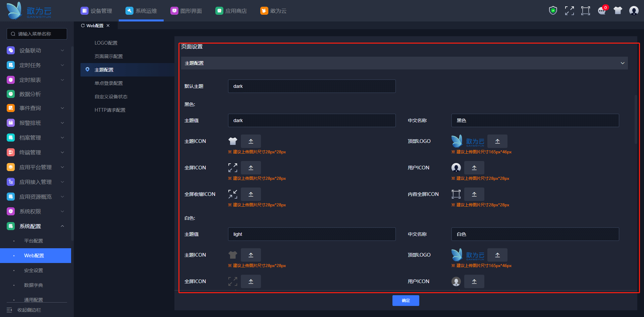Edit the 主题值 field containing light
The image size is (644, 317).
tap(312, 234)
